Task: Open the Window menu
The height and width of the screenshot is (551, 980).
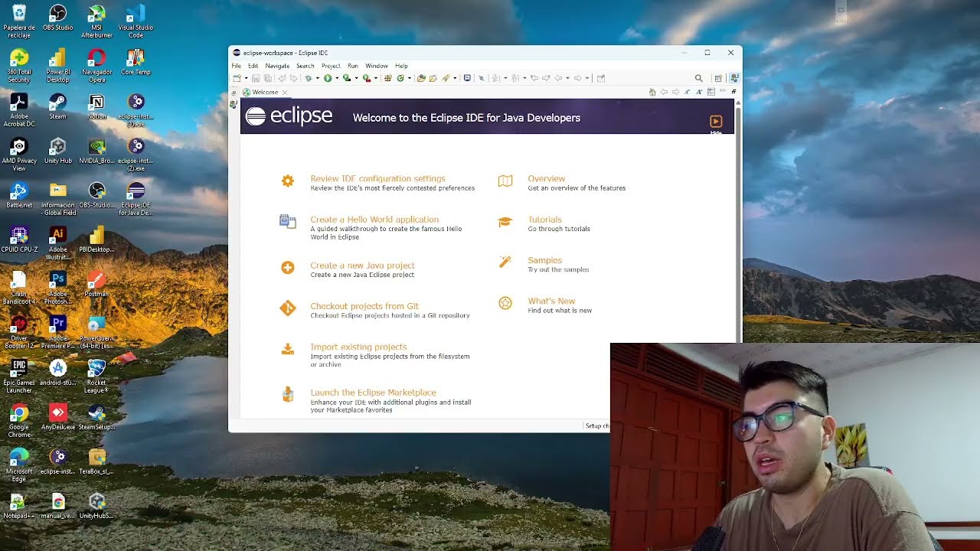Action: tap(376, 66)
